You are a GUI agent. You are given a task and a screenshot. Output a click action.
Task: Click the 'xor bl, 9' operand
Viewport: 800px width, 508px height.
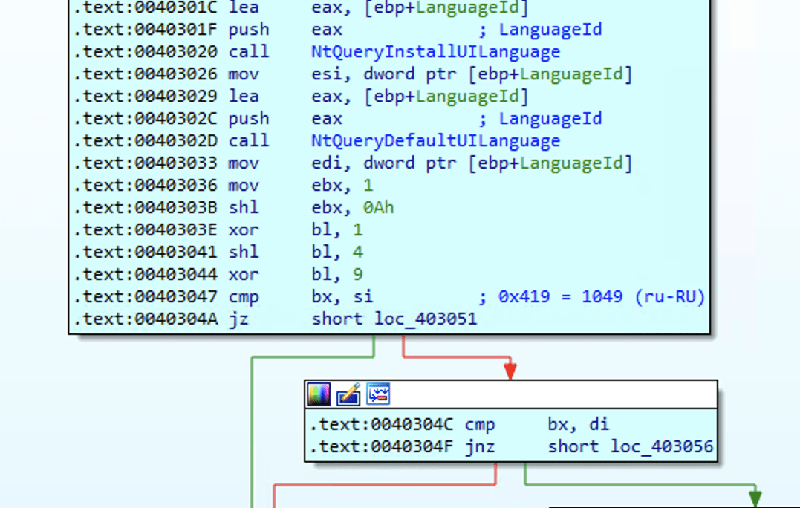pos(358,274)
